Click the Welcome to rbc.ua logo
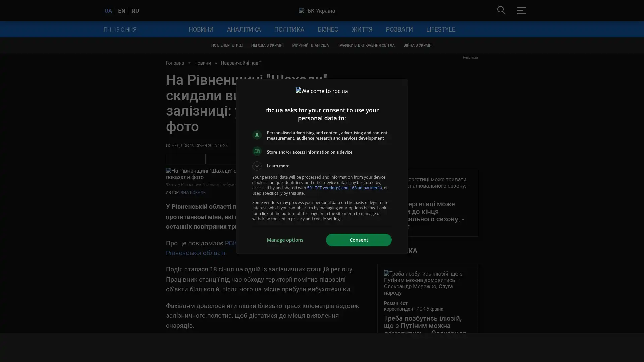This screenshot has height=362, width=644. pos(322,91)
